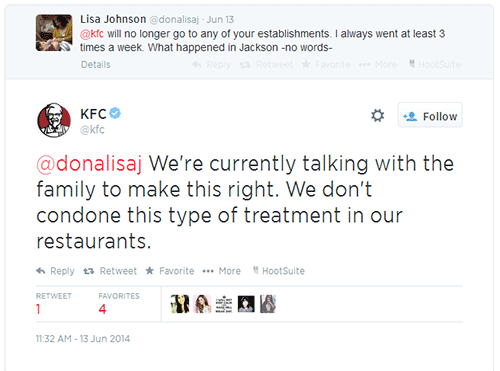The height and width of the screenshot is (371, 500).
Task: Open the gear settings icon beside Follow
Action: click(377, 116)
